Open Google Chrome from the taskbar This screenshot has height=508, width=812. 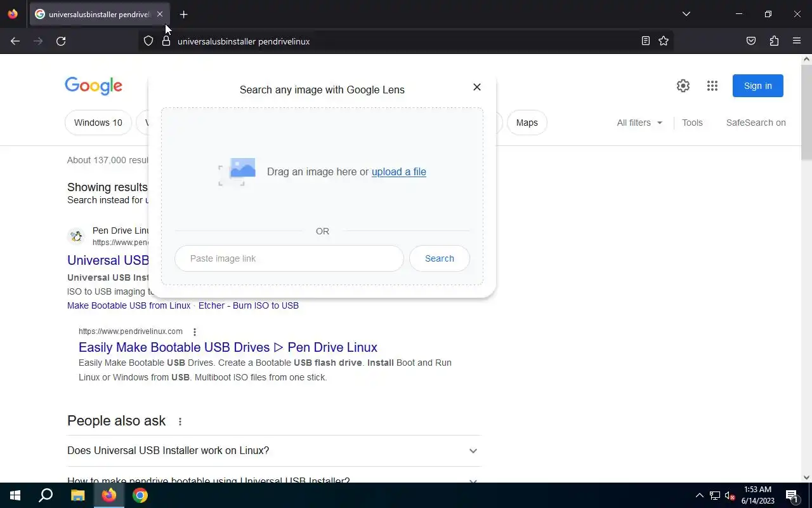140,495
